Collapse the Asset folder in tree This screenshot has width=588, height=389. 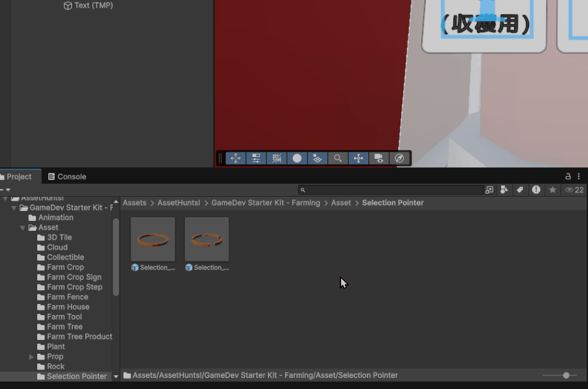(23, 228)
